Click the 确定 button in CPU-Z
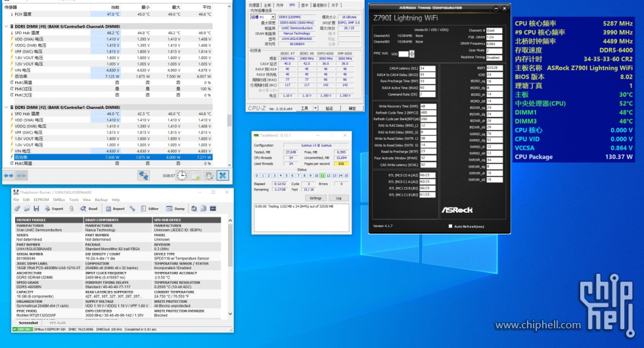644x348 pixels. click(x=352, y=108)
